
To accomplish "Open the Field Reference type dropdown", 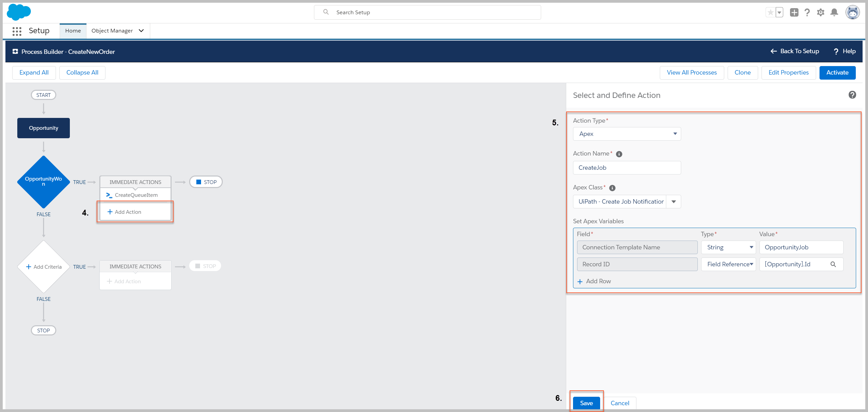I will pos(729,264).
